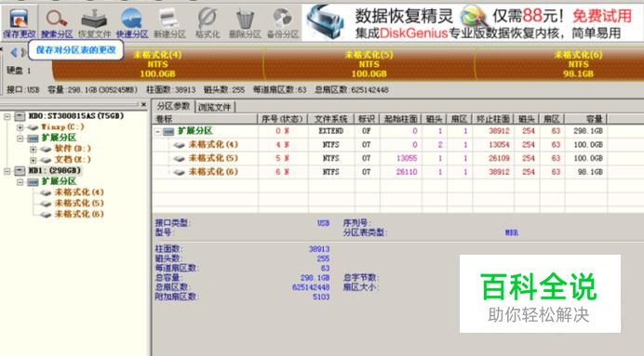The height and width of the screenshot is (356, 644).
Task: Click the 未格式化(6) row in partition table
Action: (x=380, y=172)
